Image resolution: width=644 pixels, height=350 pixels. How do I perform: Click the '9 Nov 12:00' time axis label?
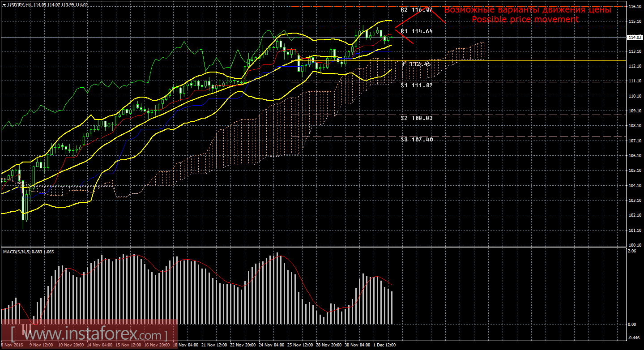click(x=41, y=345)
